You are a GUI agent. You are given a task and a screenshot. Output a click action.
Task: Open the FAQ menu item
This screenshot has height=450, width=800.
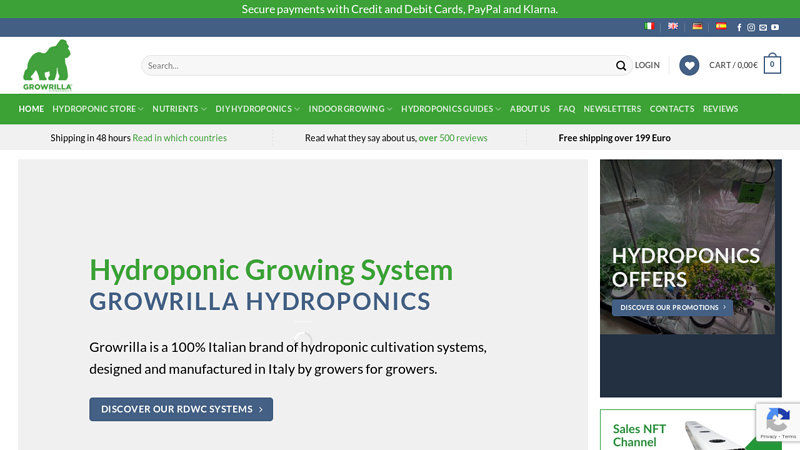[x=566, y=109]
